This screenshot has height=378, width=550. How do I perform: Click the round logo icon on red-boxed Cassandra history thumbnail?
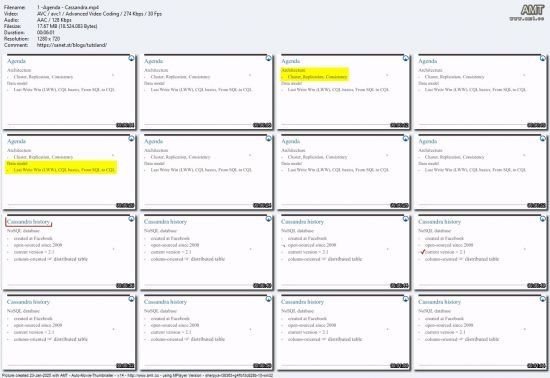point(132,219)
